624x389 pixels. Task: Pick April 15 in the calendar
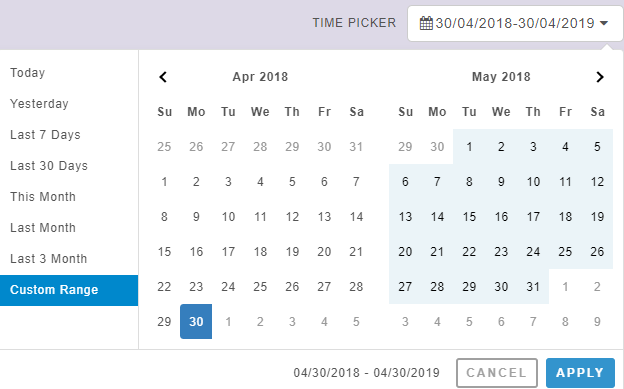[164, 252]
